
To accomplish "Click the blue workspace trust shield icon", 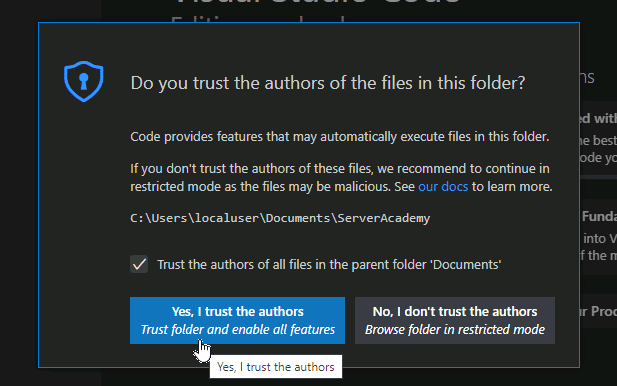I will 83,81.
